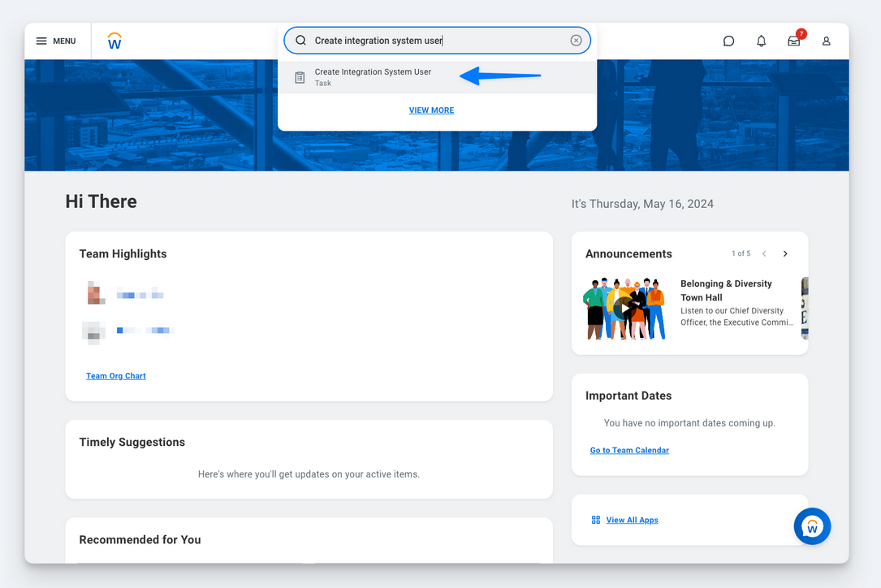Click the View All Apps grid icon
Viewport: 881px width, 588px height.
coord(595,520)
